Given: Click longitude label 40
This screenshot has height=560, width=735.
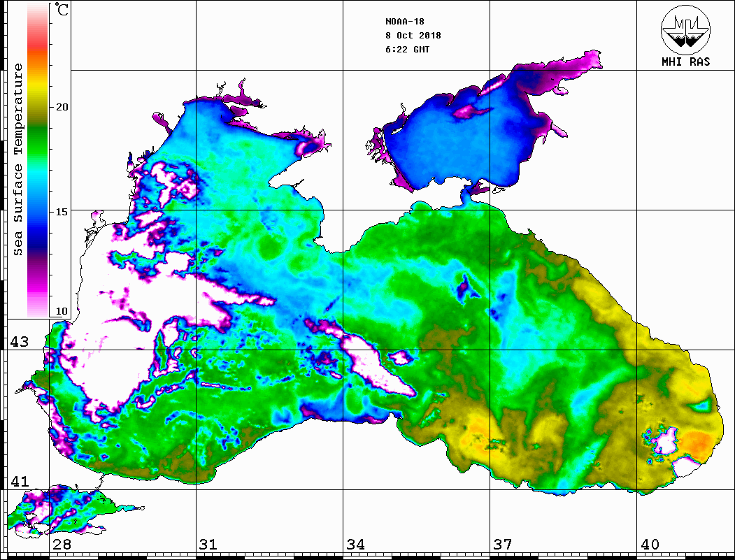Looking at the screenshot, I should tap(650, 545).
